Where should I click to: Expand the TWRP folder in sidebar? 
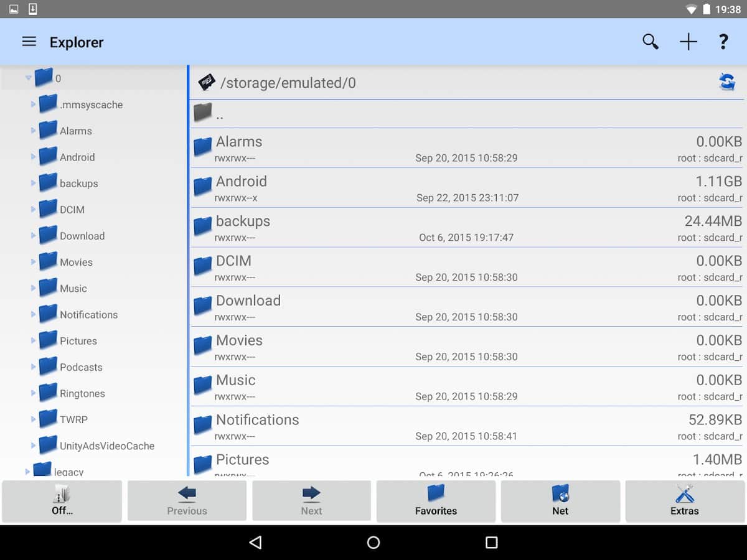[34, 419]
